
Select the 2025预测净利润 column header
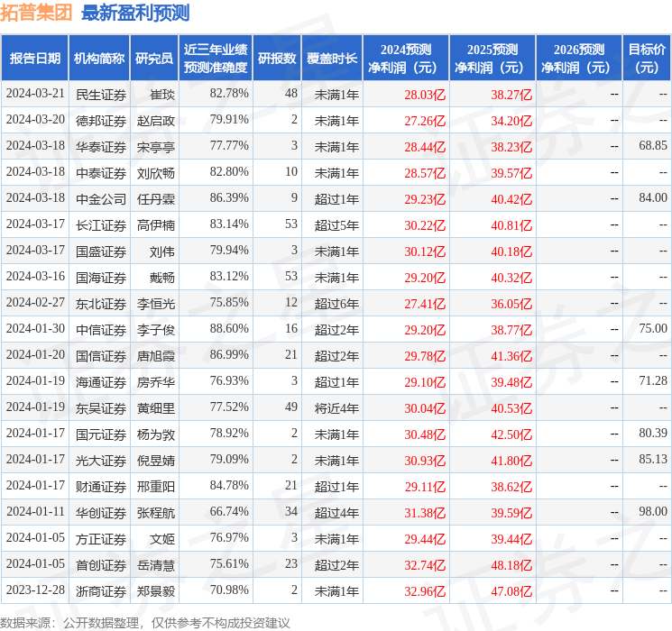[492, 59]
